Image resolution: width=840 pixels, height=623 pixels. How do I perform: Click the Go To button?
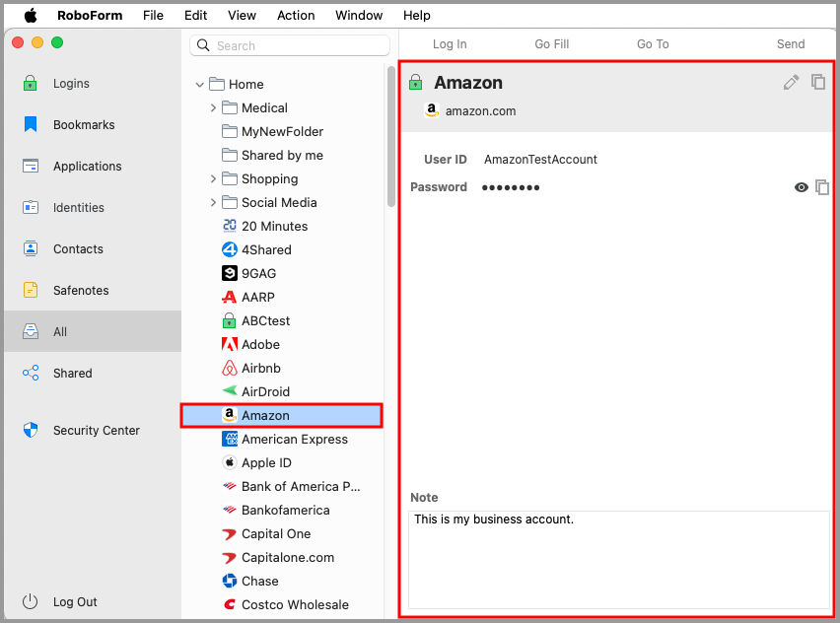click(x=653, y=44)
